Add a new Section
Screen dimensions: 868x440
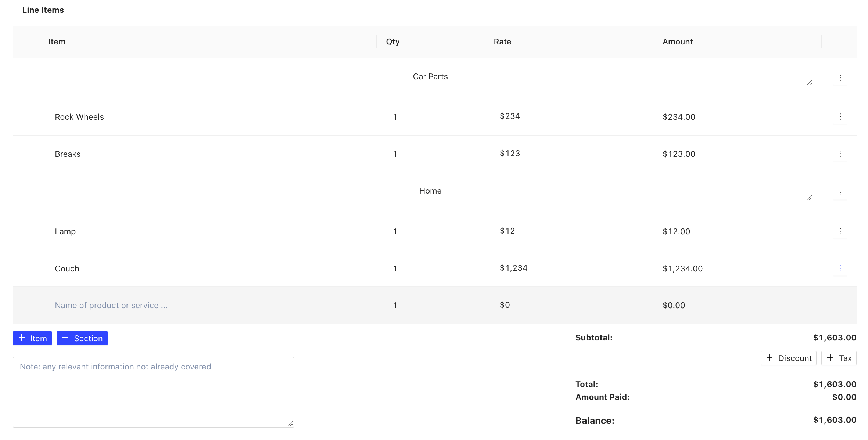82,338
